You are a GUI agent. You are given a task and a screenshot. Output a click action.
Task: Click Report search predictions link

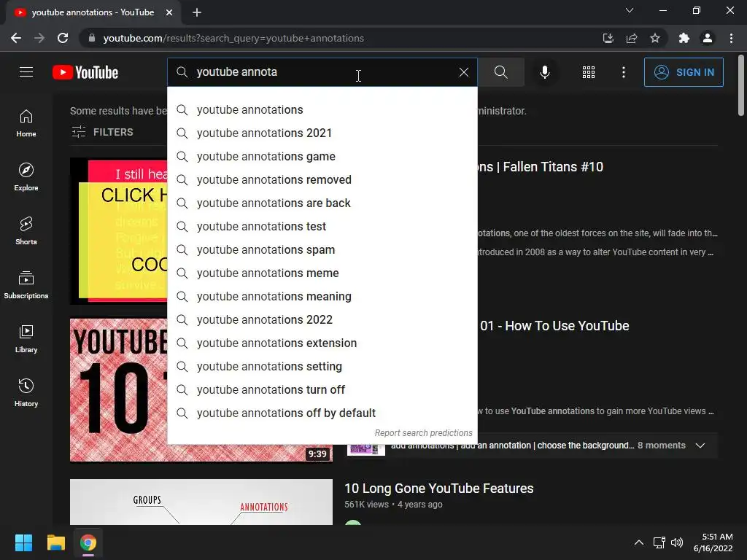point(423,433)
